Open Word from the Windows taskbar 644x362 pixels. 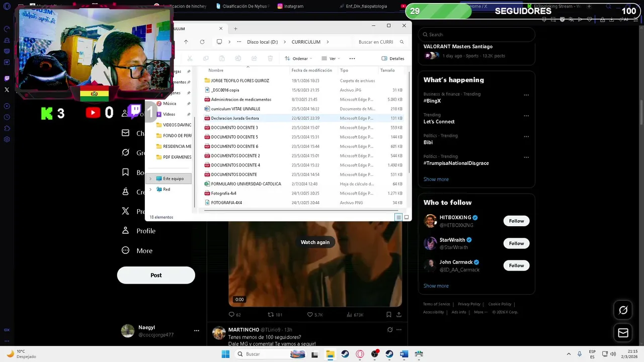pyautogui.click(x=404, y=354)
